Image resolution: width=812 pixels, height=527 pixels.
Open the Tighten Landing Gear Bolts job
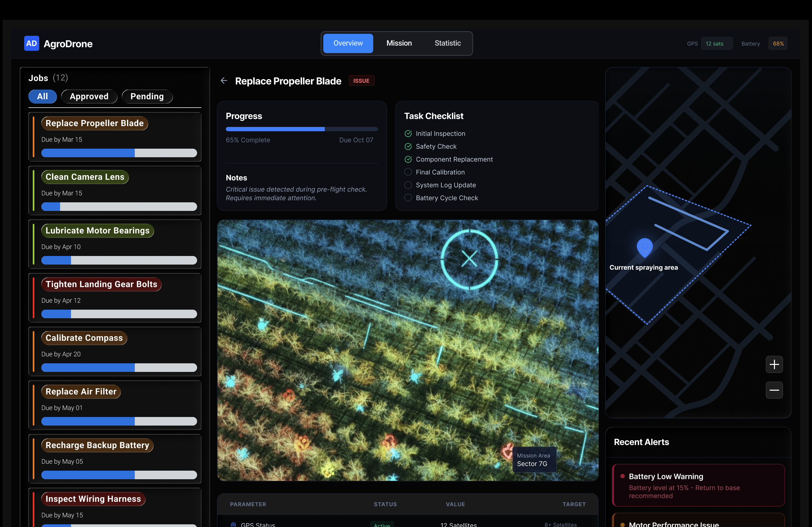click(115, 298)
